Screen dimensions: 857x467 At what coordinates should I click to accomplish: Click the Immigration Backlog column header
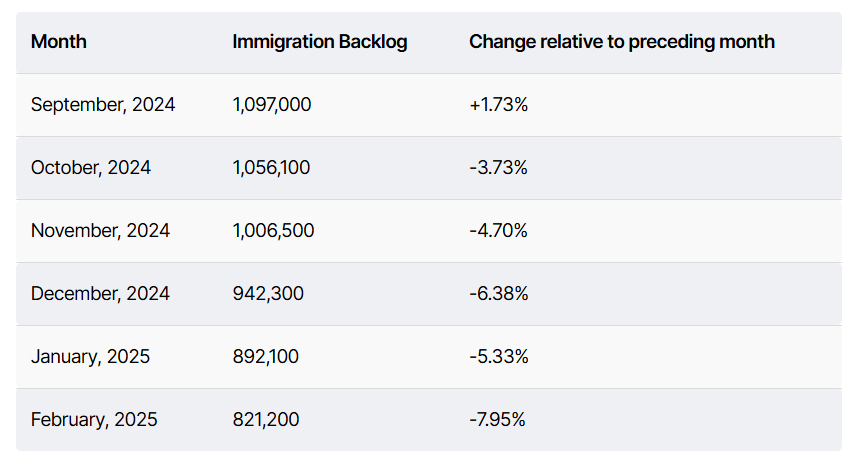point(320,42)
